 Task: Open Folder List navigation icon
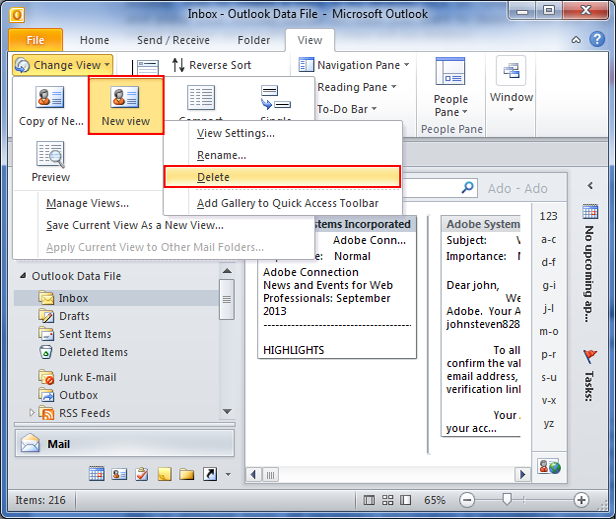coord(187,475)
